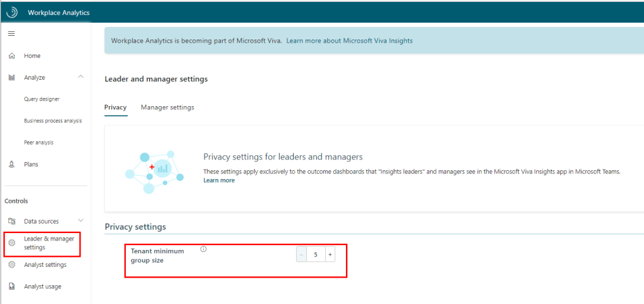Click the Leader & manager settings gear icon
Viewport: 644px width, 304px height.
11,243
